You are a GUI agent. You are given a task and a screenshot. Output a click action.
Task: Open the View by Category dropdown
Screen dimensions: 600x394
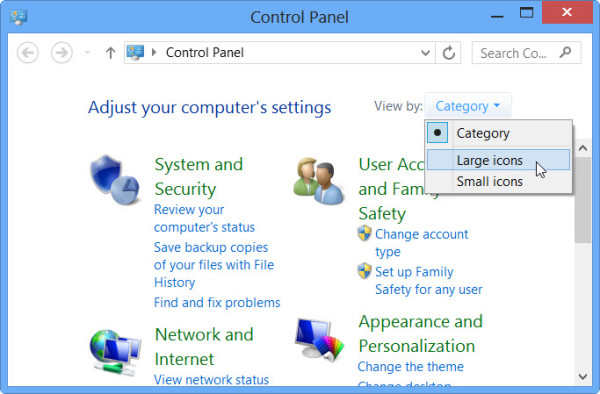(467, 106)
